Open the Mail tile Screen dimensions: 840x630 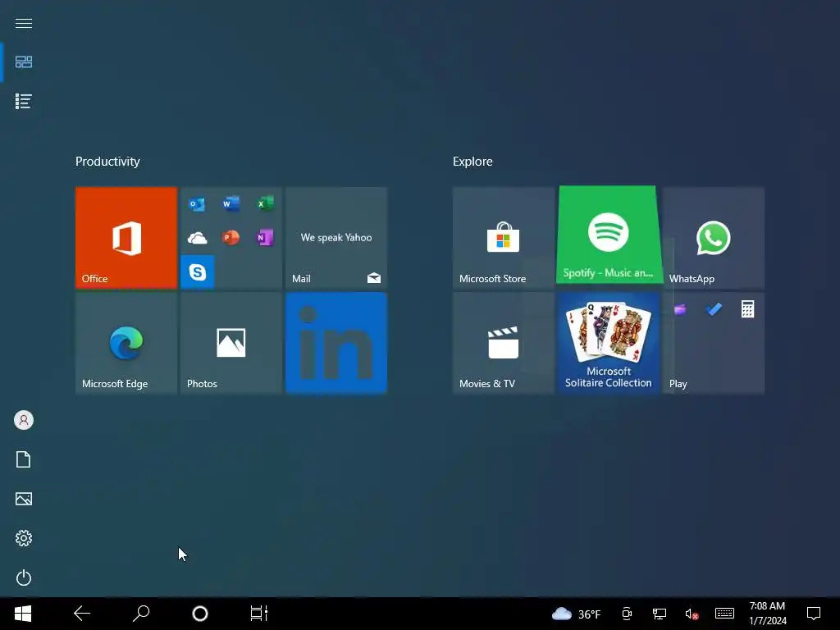tap(336, 237)
